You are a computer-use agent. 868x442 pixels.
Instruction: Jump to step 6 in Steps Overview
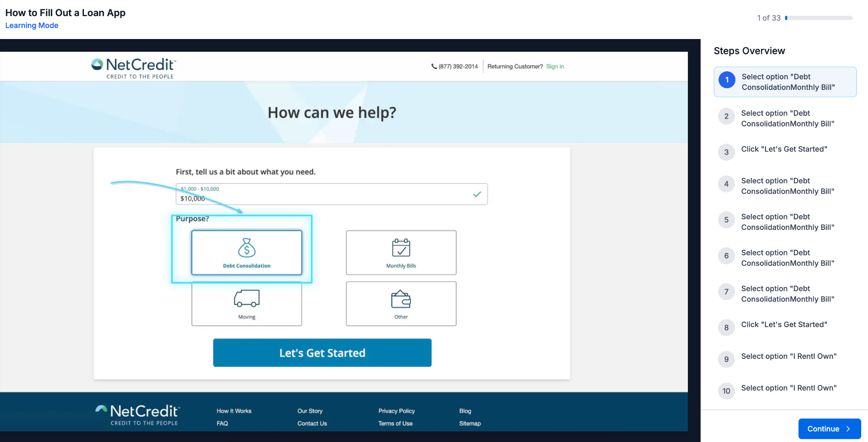pyautogui.click(x=785, y=258)
